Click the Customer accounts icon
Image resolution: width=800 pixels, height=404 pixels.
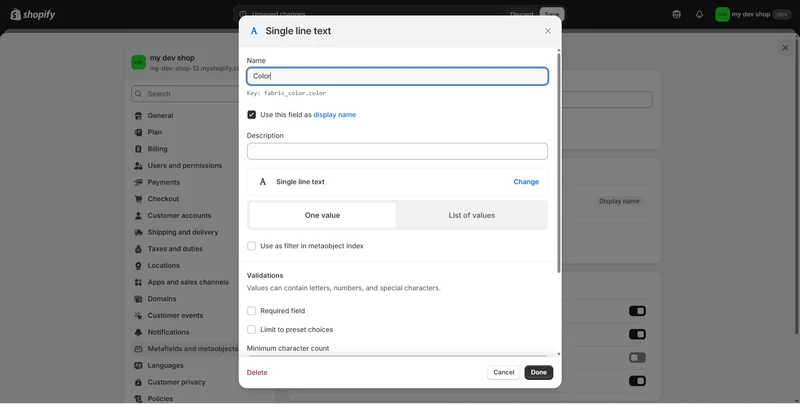point(138,216)
